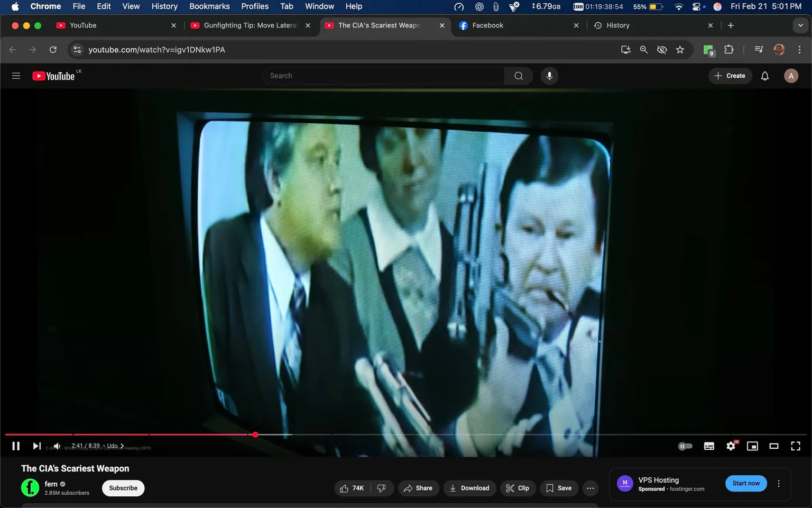Open the notifications bell
Image resolution: width=812 pixels, height=508 pixels.
click(x=764, y=76)
